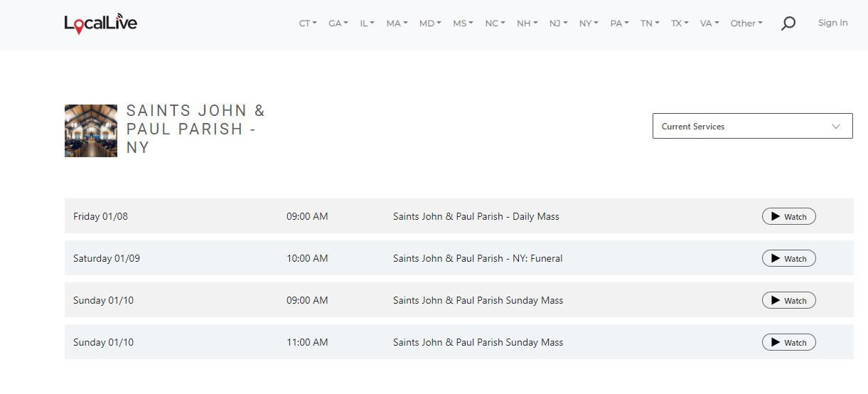
Task: Watch the Sunday 11:00 AM Mass
Action: [x=788, y=342]
